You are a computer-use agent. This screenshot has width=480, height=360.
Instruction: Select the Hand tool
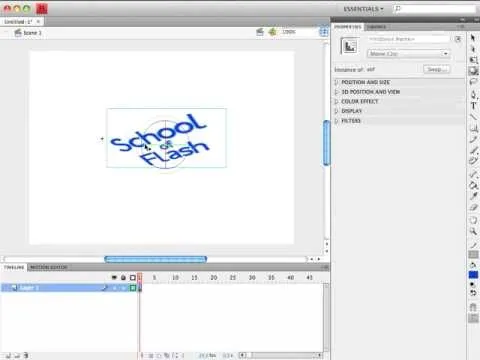click(x=473, y=220)
